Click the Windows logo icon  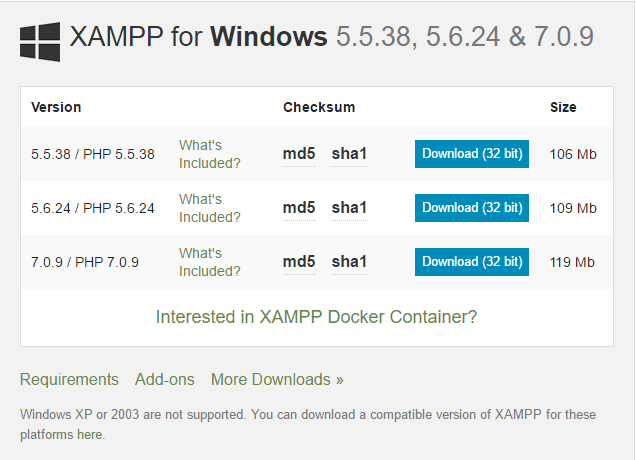pos(40,39)
